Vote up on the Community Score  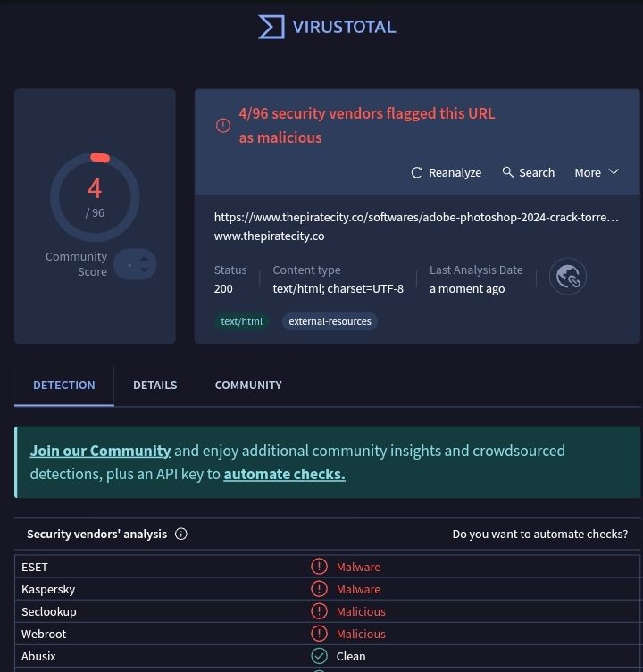coord(145,259)
